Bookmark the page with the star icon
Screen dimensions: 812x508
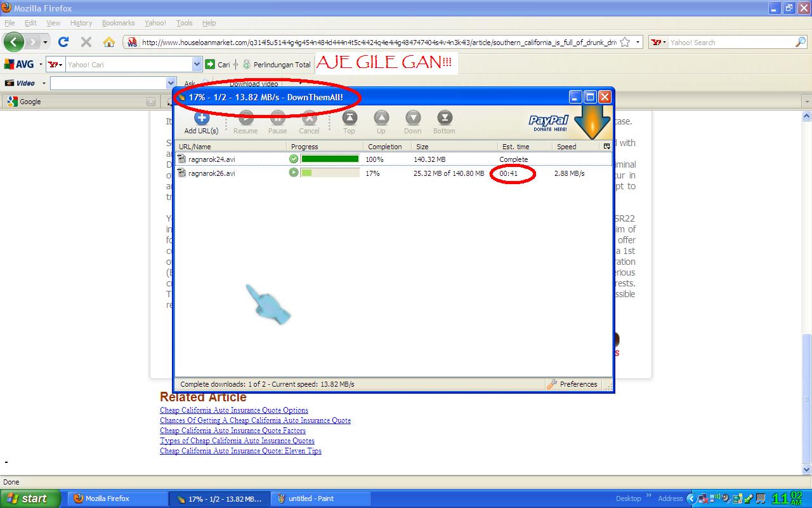[625, 42]
